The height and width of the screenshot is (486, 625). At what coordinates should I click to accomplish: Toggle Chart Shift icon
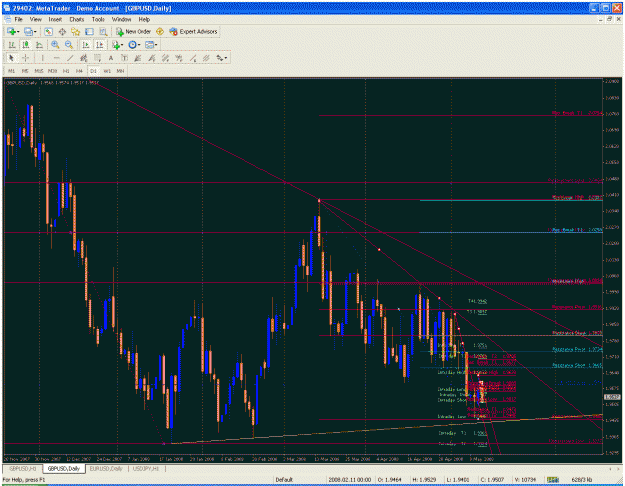click(x=99, y=45)
